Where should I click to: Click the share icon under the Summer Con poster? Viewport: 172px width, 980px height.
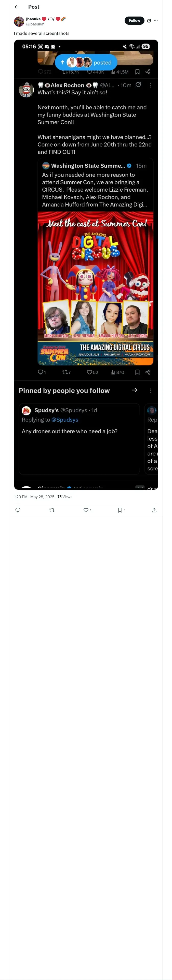(x=148, y=372)
